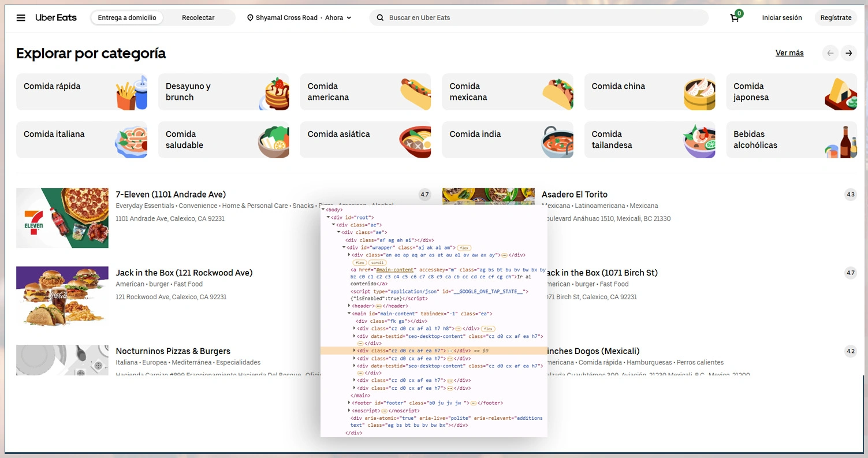Image resolution: width=868 pixels, height=458 pixels.
Task: Open the Jack in the Box burgers thumbnail on purple
Action: pos(62,296)
